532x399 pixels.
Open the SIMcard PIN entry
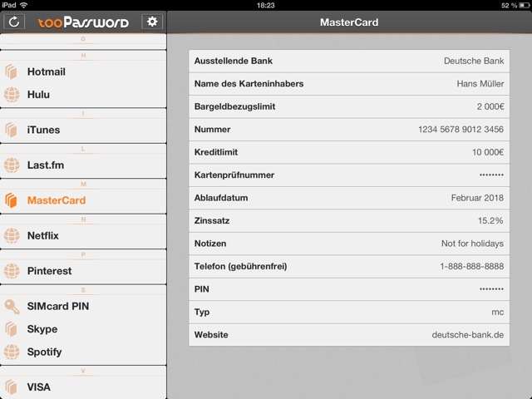(83, 306)
